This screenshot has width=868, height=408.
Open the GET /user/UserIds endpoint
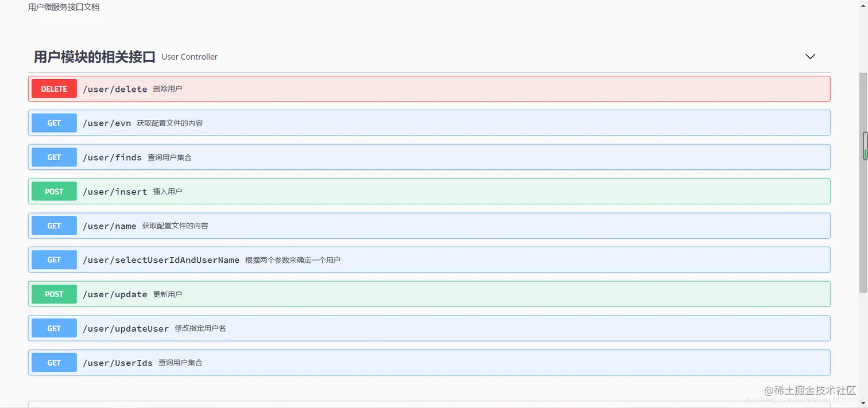click(x=429, y=363)
